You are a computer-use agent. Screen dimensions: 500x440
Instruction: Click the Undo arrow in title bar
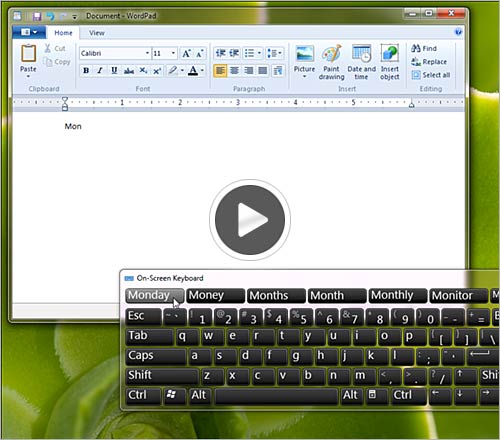pos(51,16)
